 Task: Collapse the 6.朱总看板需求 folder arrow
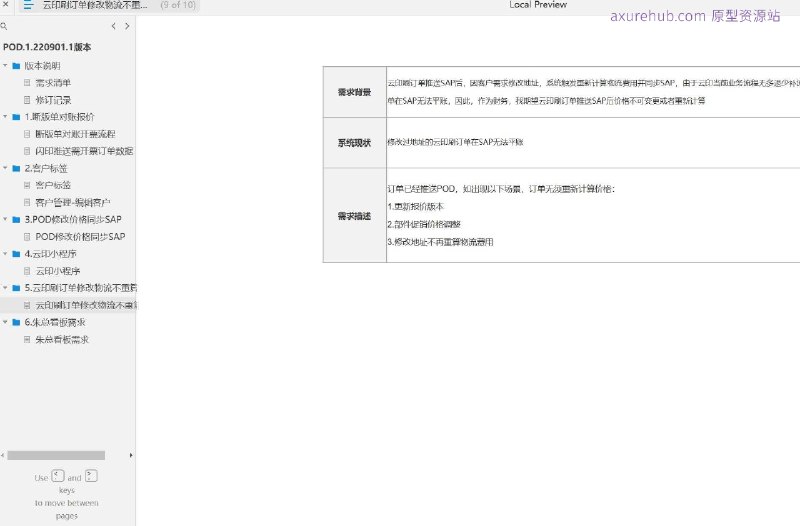coord(5,322)
